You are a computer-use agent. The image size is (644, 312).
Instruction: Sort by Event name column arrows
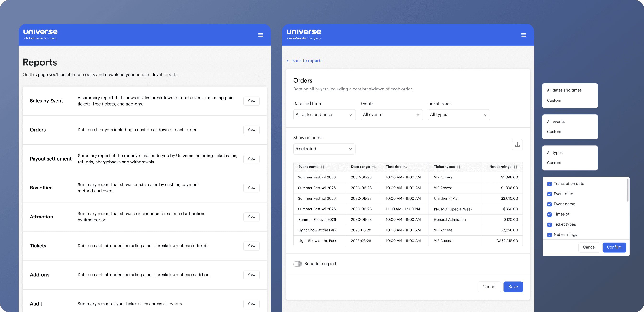(322, 167)
